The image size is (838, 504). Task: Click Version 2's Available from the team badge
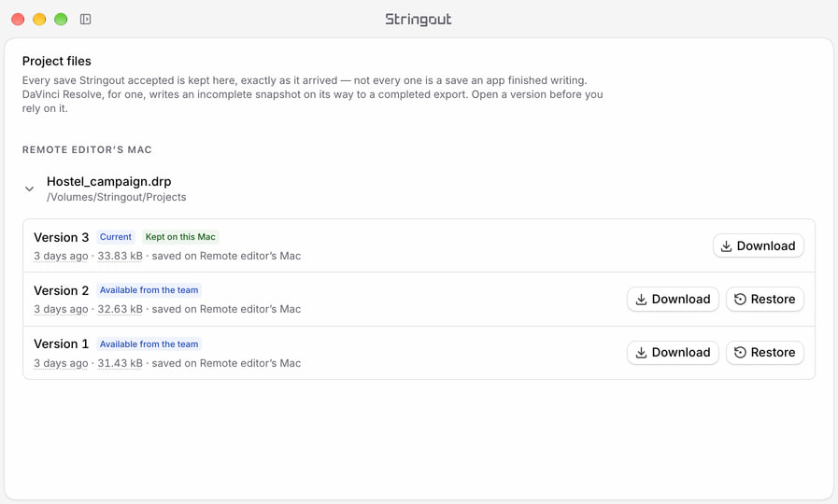click(149, 290)
